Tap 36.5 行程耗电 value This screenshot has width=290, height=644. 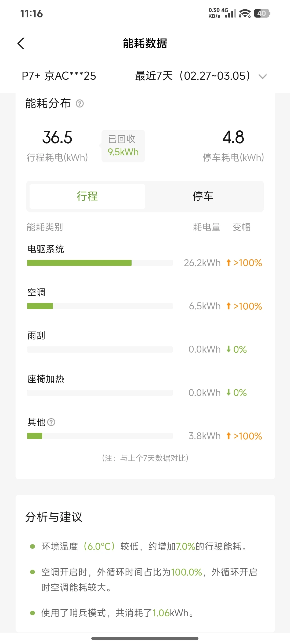point(57,137)
